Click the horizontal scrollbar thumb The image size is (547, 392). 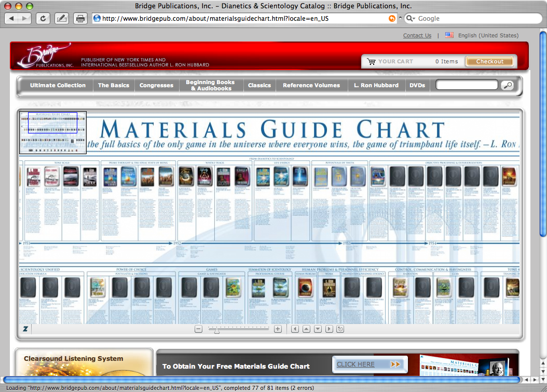tap(262, 380)
